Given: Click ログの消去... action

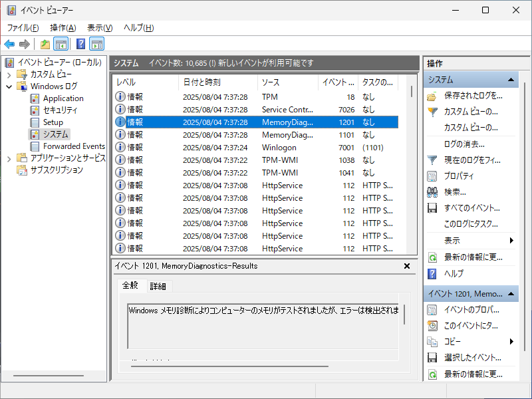Looking at the screenshot, I should click(464, 144).
